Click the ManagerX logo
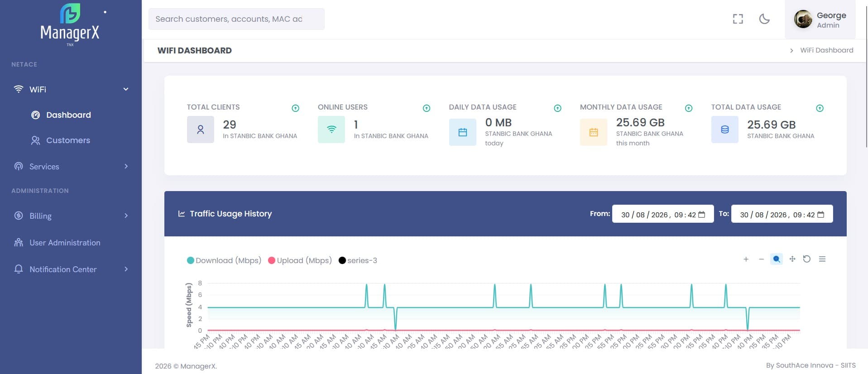 point(70,25)
